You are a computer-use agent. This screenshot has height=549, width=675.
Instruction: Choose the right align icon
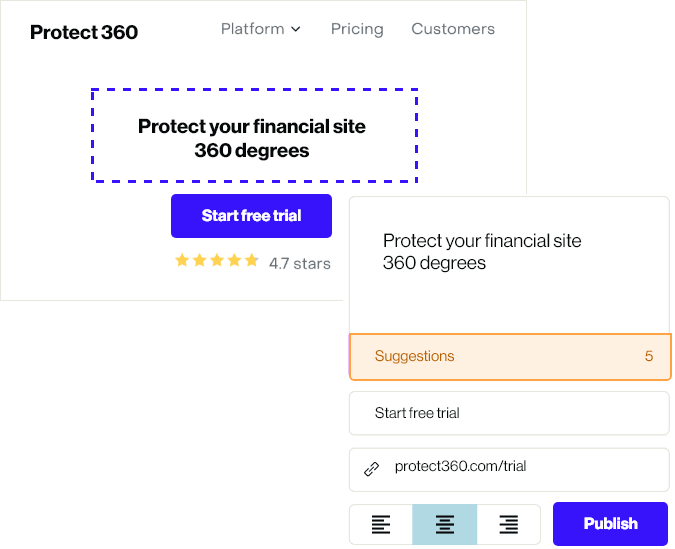(x=508, y=524)
